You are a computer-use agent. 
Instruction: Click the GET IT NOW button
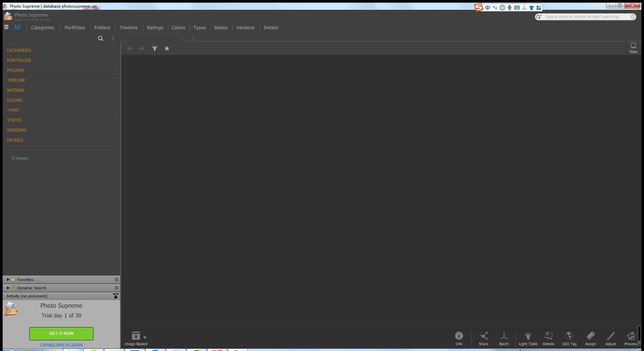[61, 333]
